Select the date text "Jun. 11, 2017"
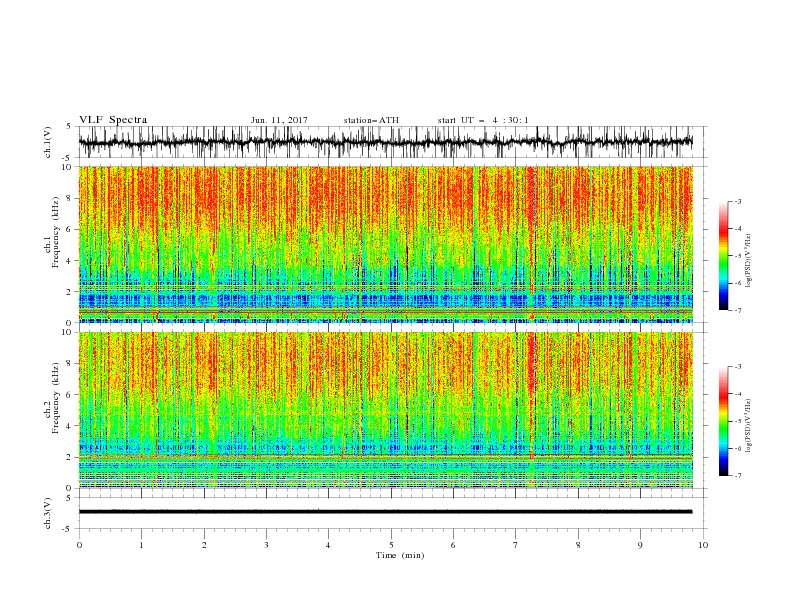Image resolution: width=792 pixels, height=612 pixels. click(x=279, y=120)
